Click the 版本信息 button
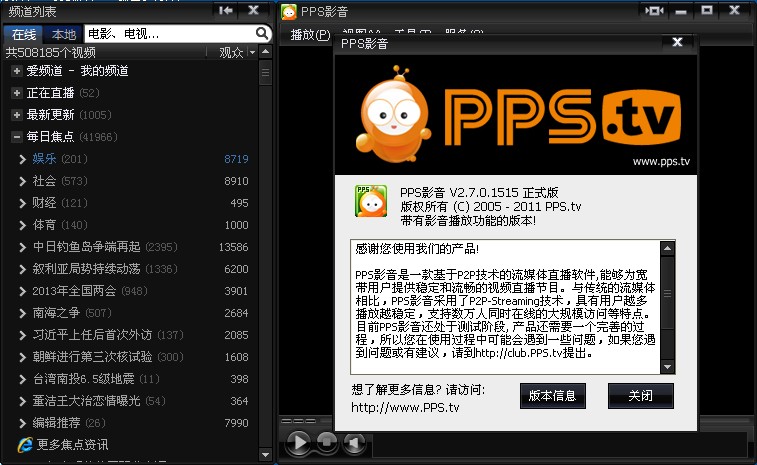Viewport: 757px width, 465px height. pyautogui.click(x=552, y=396)
